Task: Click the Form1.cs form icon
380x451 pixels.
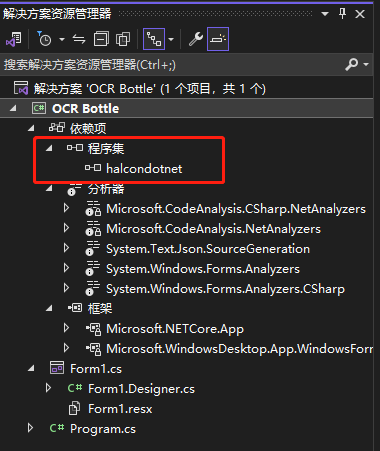Action: click(x=57, y=368)
